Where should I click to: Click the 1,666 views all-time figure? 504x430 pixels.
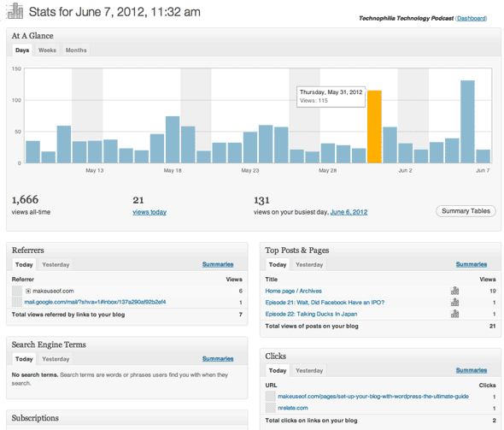point(25,200)
